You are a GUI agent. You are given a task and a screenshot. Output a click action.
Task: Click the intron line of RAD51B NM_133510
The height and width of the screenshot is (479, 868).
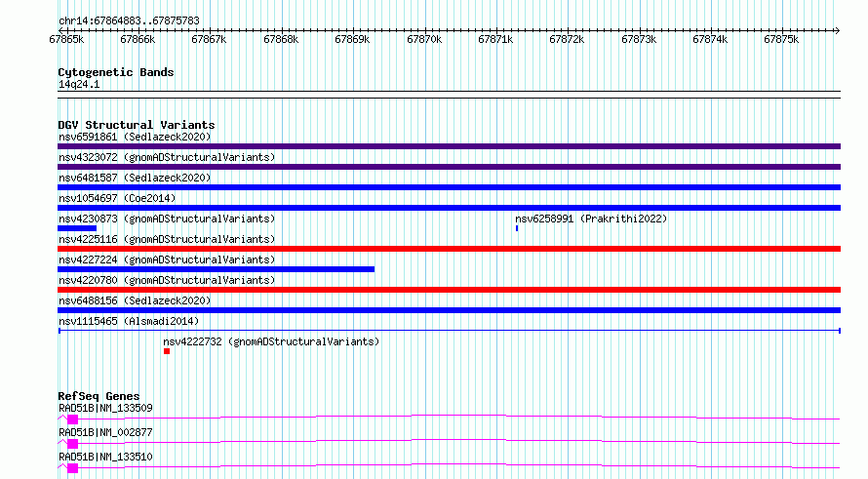tap(459, 465)
